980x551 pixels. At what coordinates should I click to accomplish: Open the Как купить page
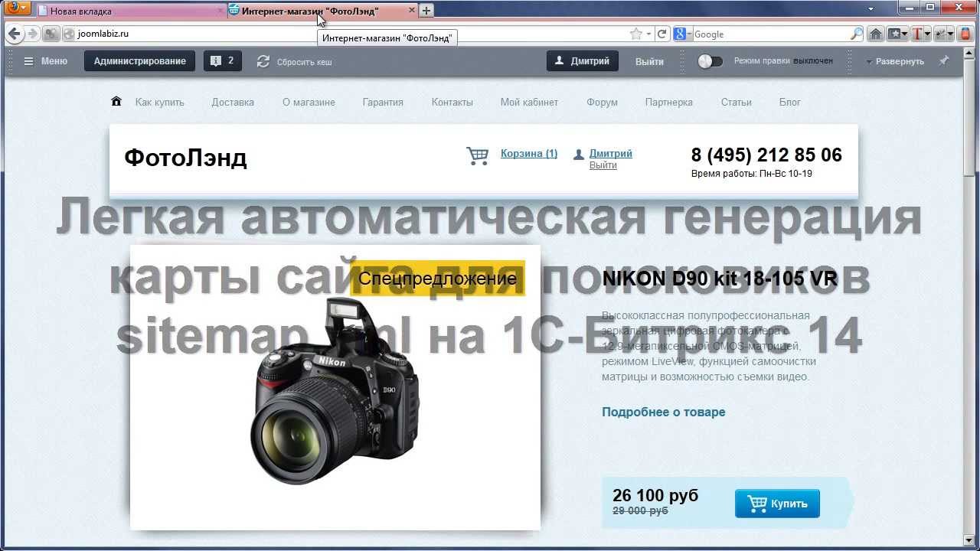tap(160, 102)
